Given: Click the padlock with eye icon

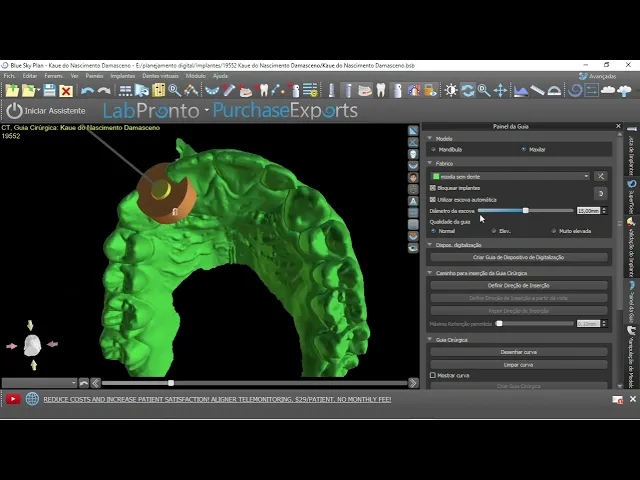Looking at the screenshot, I should (430, 90).
